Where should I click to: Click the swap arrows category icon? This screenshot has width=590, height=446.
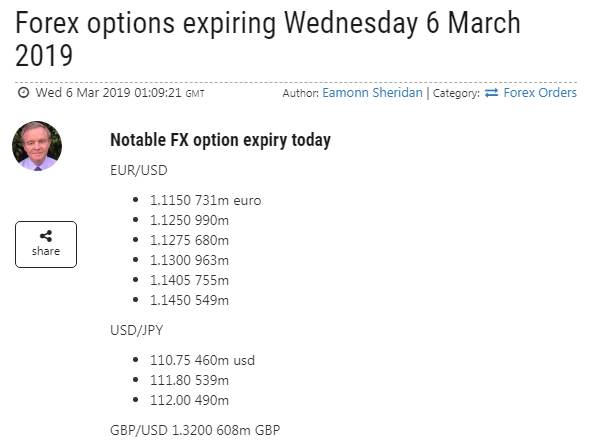point(491,93)
